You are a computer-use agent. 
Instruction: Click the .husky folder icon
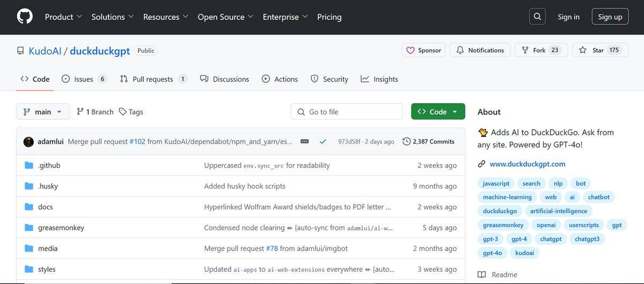(x=29, y=186)
